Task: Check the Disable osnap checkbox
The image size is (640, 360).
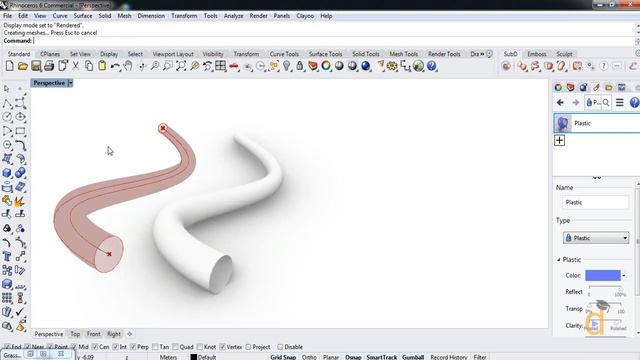Action: coord(280,347)
